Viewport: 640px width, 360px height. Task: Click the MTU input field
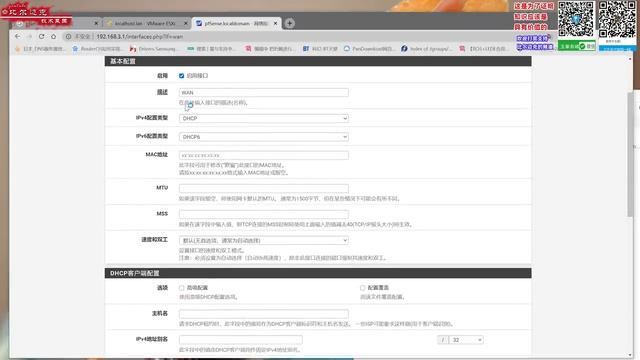click(264, 188)
